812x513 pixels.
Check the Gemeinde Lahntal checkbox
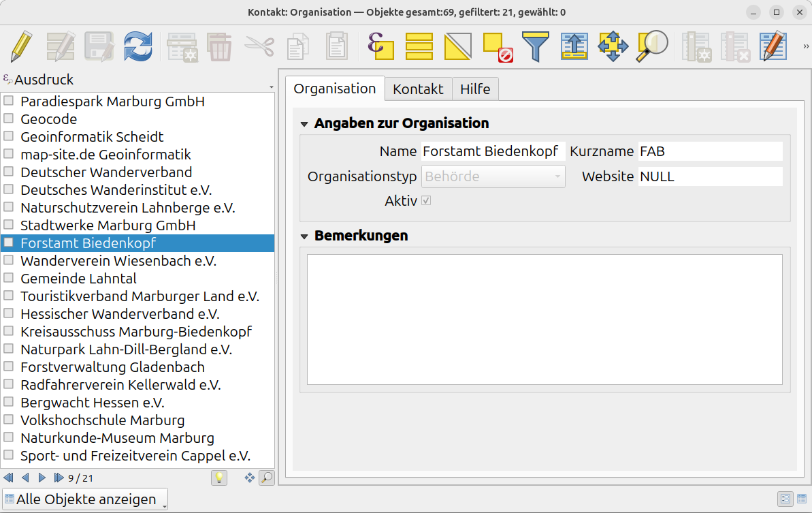(x=8, y=278)
